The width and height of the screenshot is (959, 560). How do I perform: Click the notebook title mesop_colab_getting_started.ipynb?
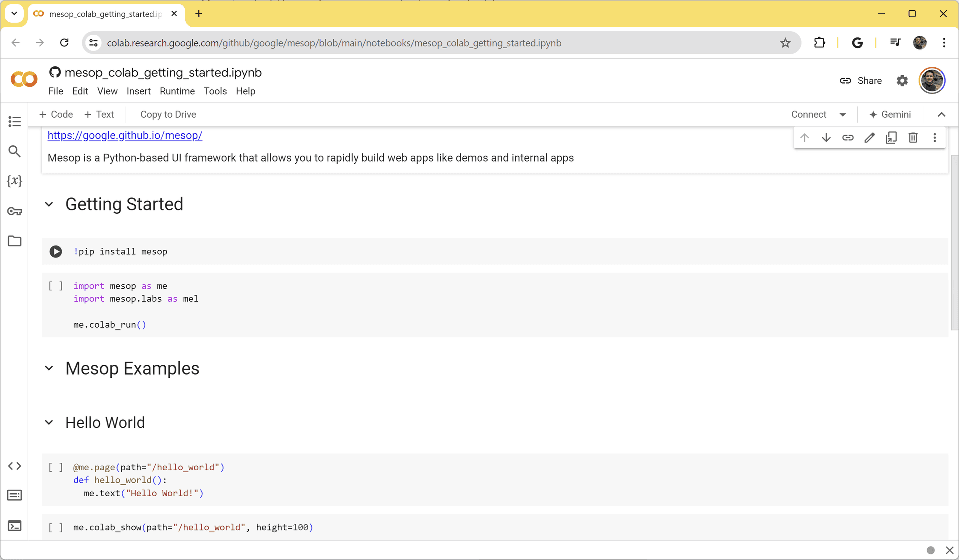[x=163, y=72]
